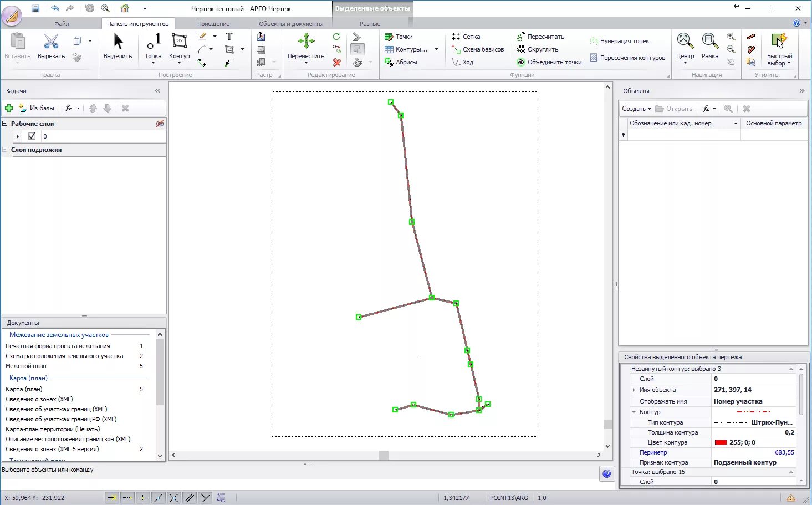The height and width of the screenshot is (505, 812).
Task: Collapse the Задачи panel with double chevron
Action: coord(157,90)
